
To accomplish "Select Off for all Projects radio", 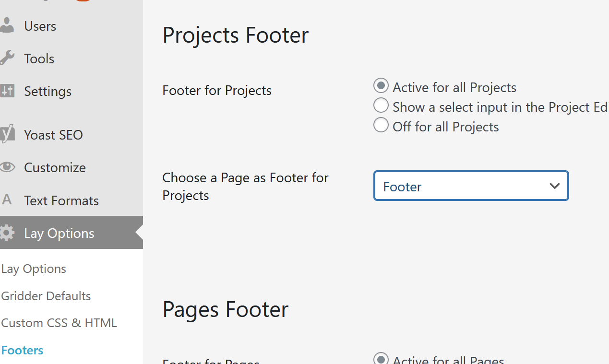I will coord(381,125).
